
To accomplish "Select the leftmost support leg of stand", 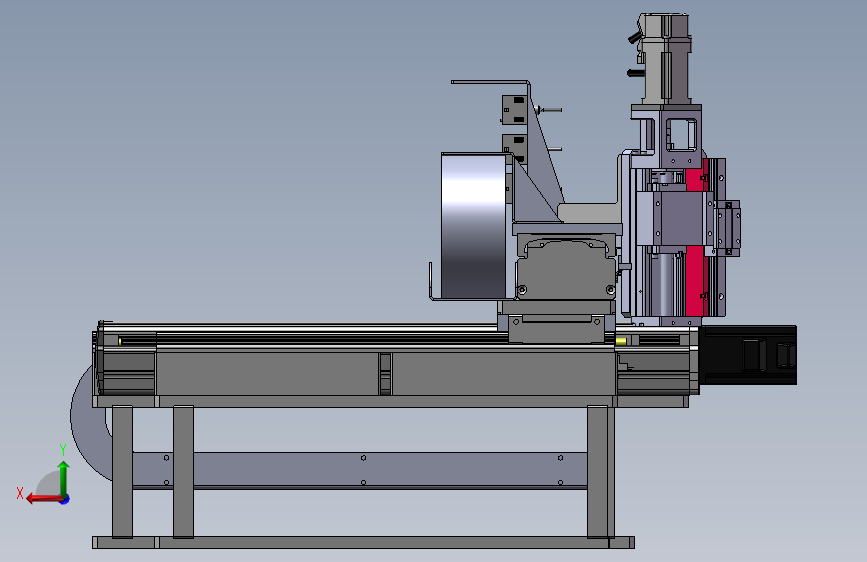I will 122,472.
